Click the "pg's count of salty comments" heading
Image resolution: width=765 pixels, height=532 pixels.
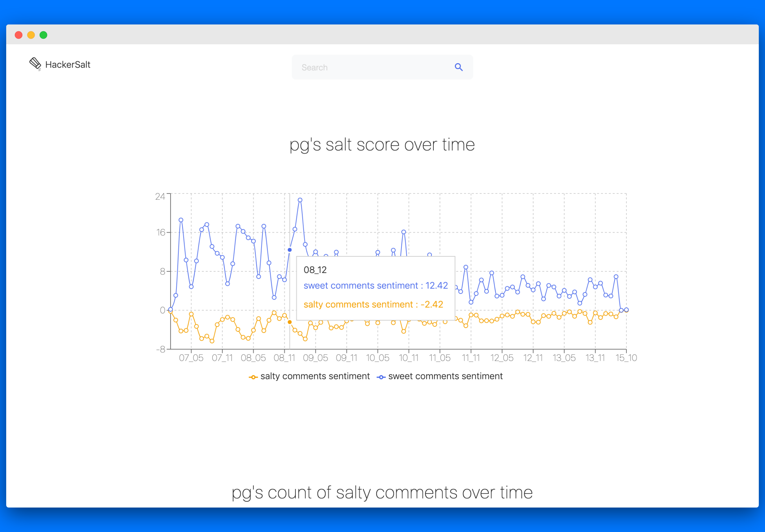coord(382,492)
